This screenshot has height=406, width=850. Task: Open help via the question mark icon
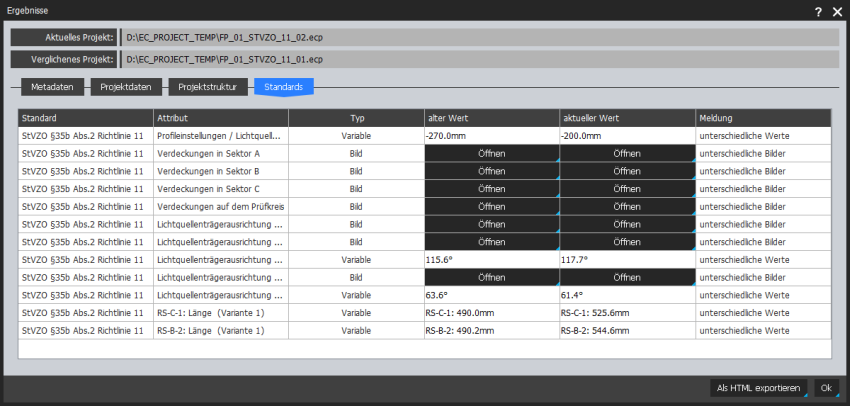point(819,12)
